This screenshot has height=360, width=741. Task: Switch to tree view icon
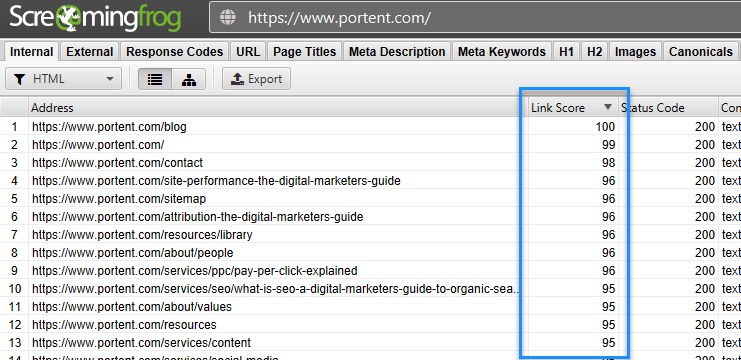point(189,79)
